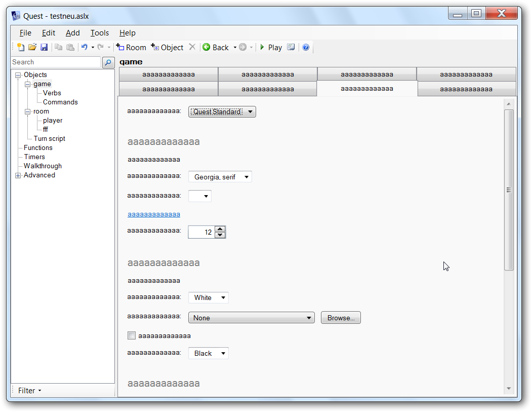
Task: Open Quest help
Action: click(306, 47)
